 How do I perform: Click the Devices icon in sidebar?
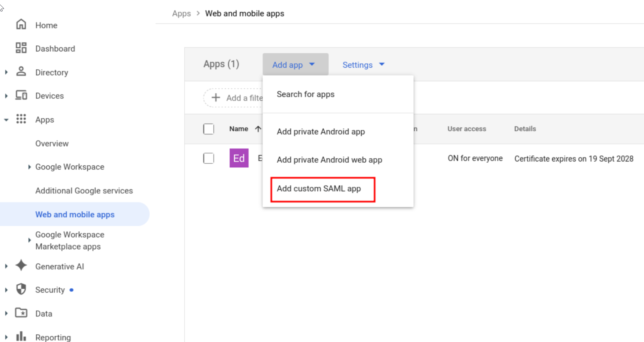coord(21,95)
